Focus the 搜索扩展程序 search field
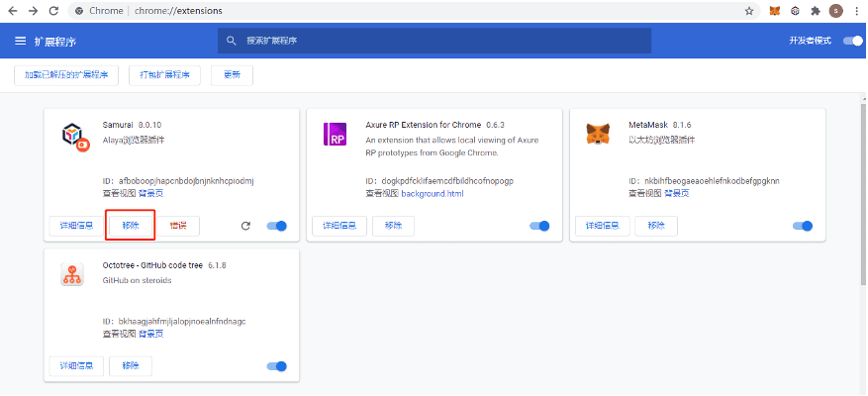Image resolution: width=868 pixels, height=396 pixels. point(434,41)
